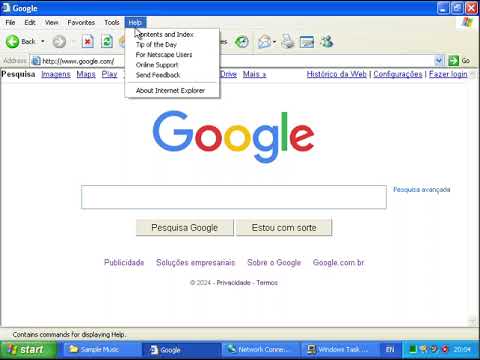
Task: Open the Privacidade link
Action: (x=233, y=283)
